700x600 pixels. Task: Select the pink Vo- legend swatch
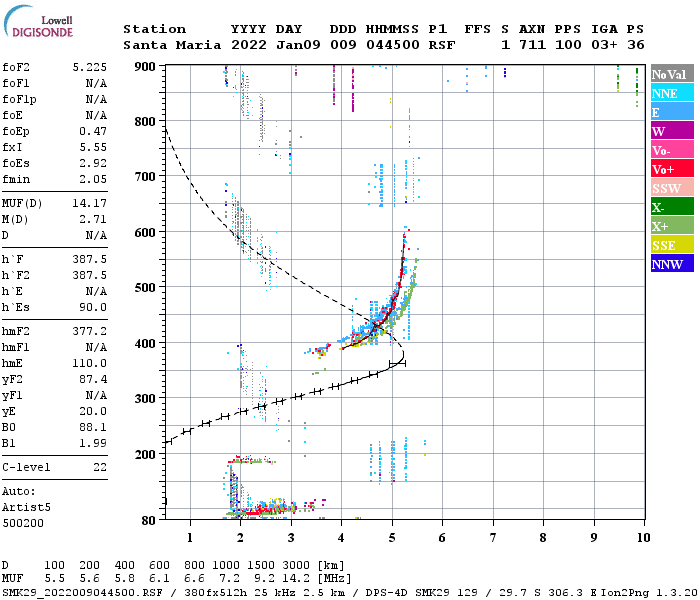[x=672, y=150]
